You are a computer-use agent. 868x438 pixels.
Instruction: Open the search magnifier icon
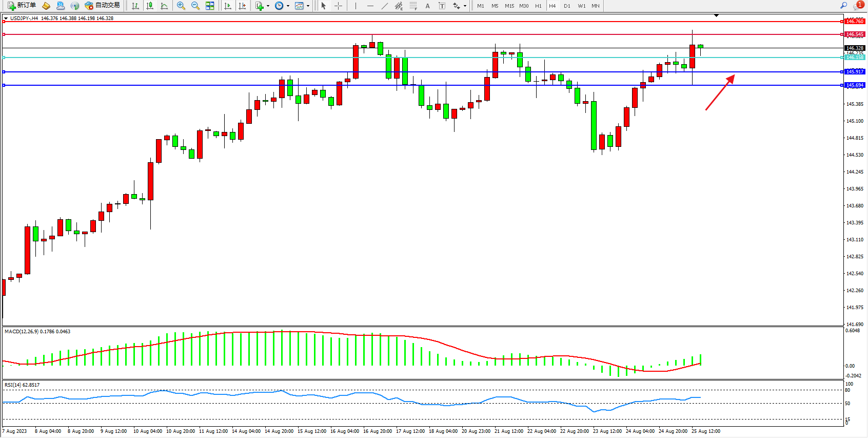coord(843,6)
